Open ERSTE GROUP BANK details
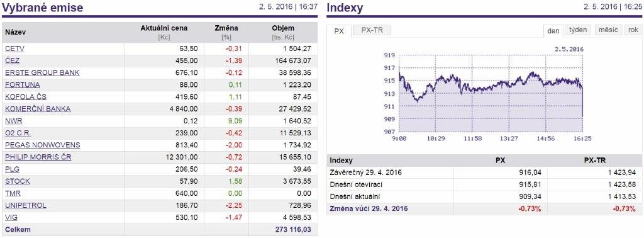The height and width of the screenshot is (238, 644). (x=42, y=73)
